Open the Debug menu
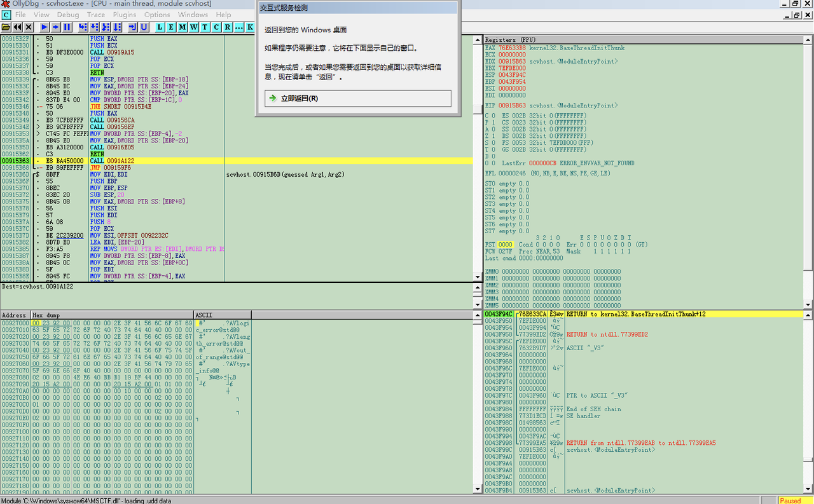 68,15
